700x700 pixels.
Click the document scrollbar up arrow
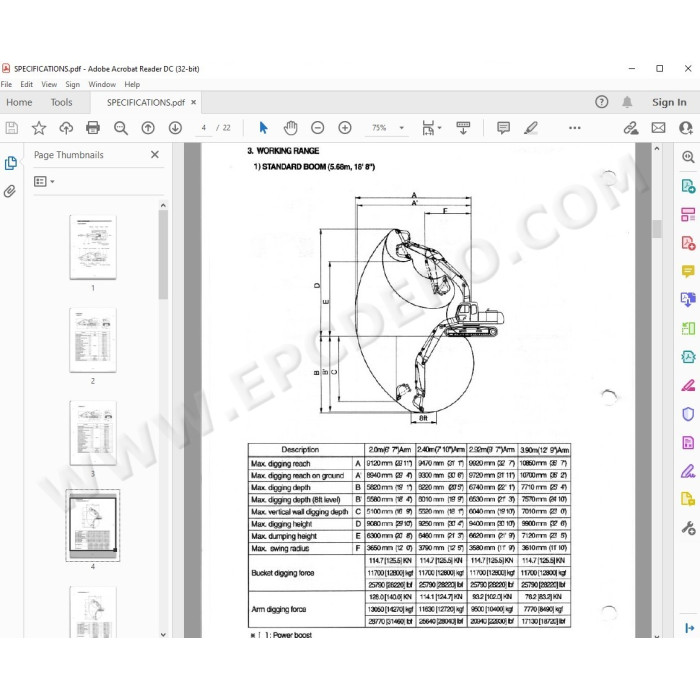coord(656,149)
